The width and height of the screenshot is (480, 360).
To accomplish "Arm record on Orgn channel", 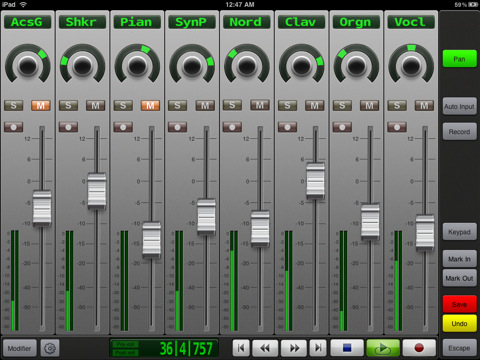I will tap(342, 127).
